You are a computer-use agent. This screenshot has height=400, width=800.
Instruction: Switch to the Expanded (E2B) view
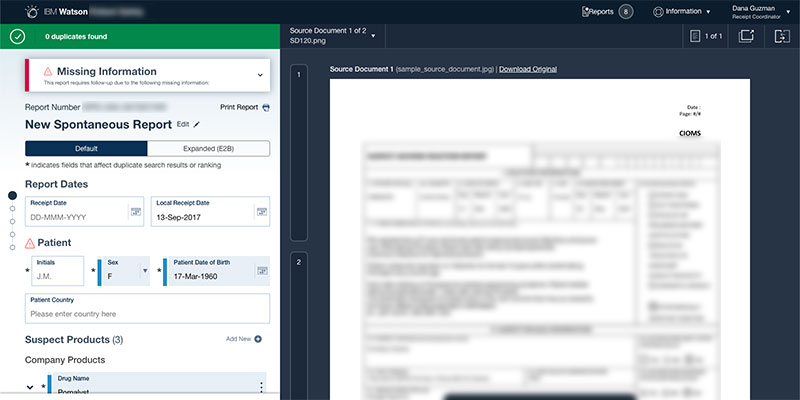pyautogui.click(x=208, y=148)
